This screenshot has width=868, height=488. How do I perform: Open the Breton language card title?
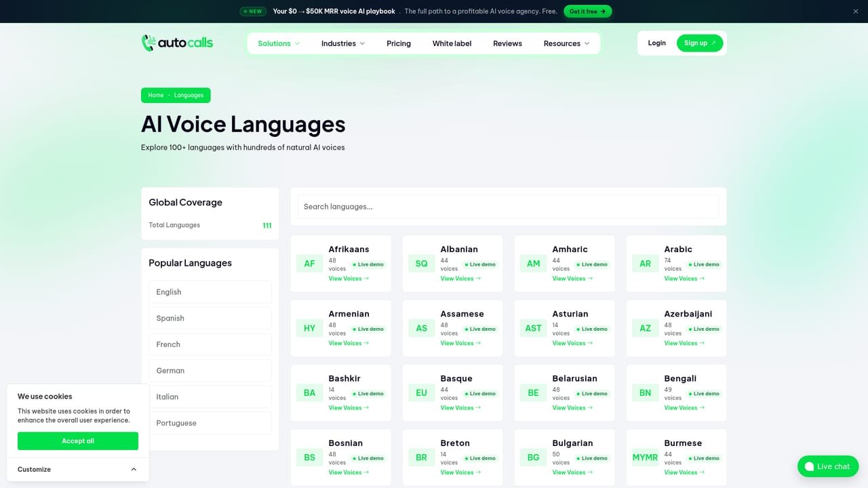(455, 443)
